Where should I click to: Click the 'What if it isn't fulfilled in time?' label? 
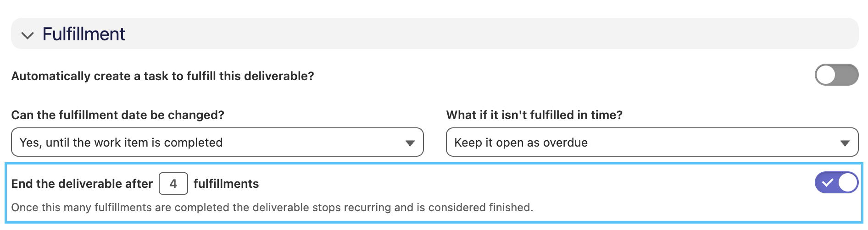point(534,115)
